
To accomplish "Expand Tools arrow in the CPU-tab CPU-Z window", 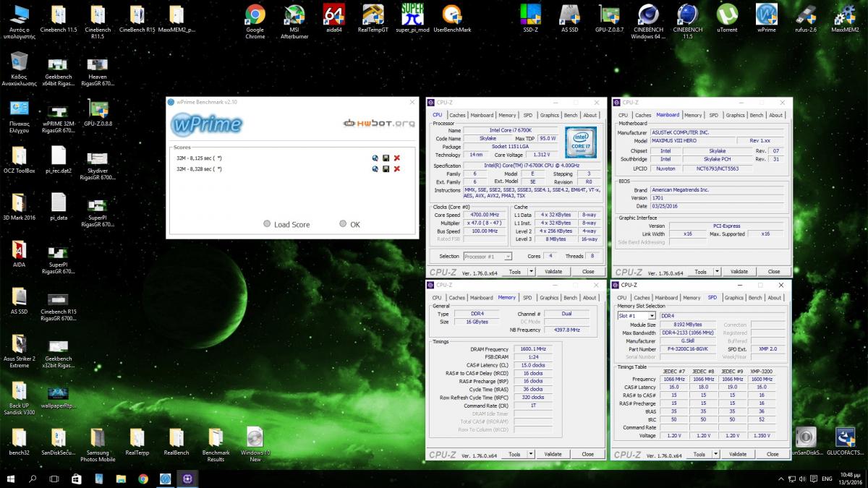I will (532, 272).
